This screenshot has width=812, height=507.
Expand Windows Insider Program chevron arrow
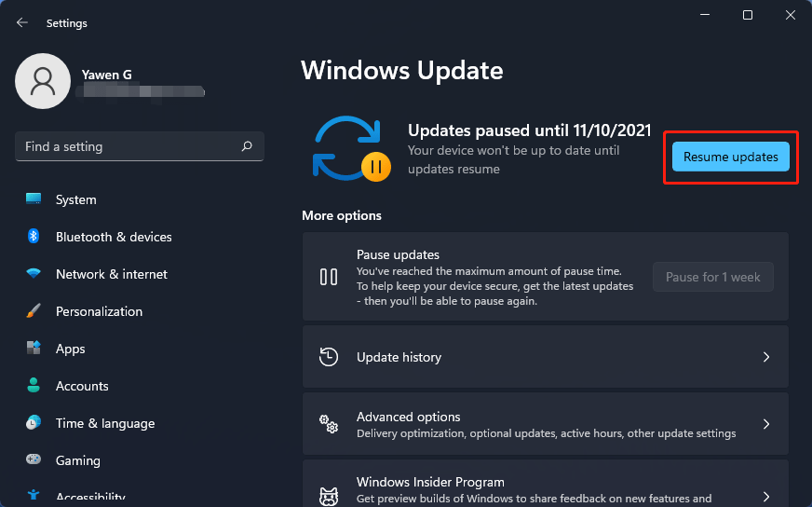click(x=766, y=496)
